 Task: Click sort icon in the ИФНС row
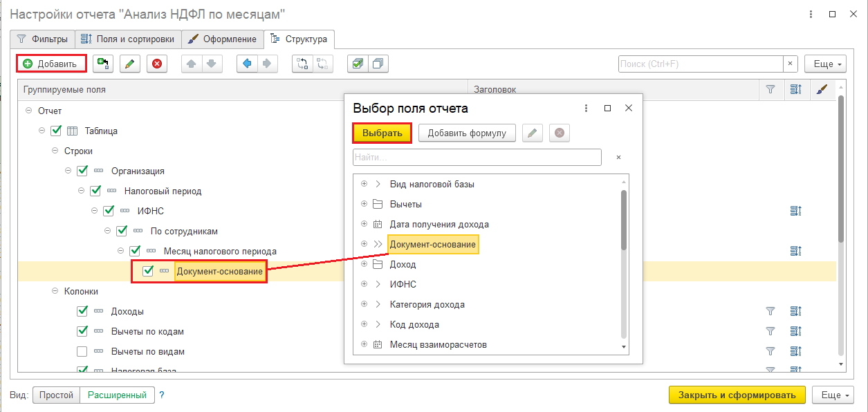pyautogui.click(x=795, y=211)
